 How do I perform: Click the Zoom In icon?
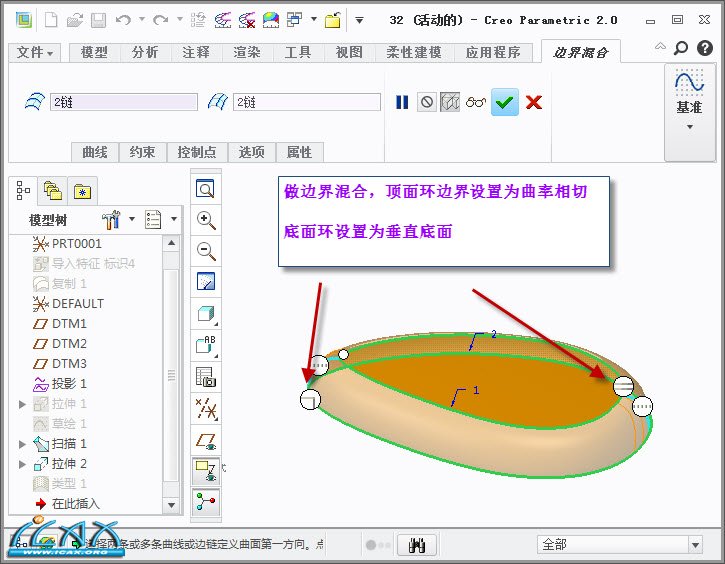pyautogui.click(x=206, y=220)
